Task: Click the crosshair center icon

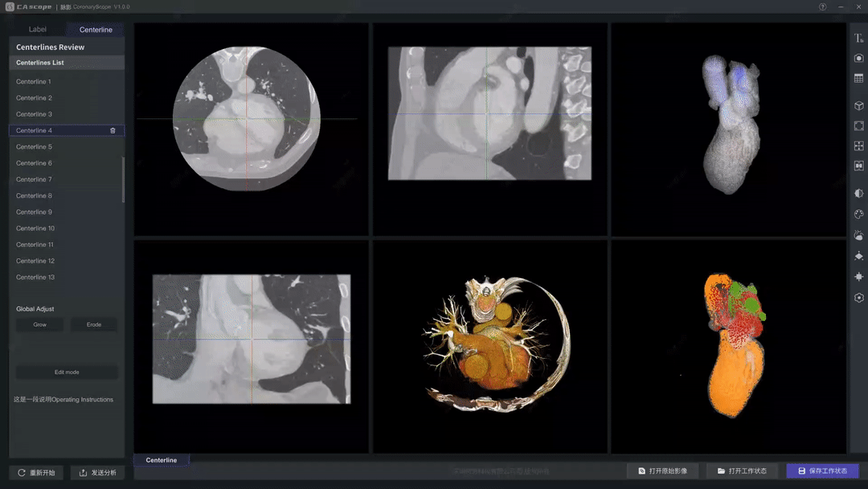Action: (x=858, y=277)
